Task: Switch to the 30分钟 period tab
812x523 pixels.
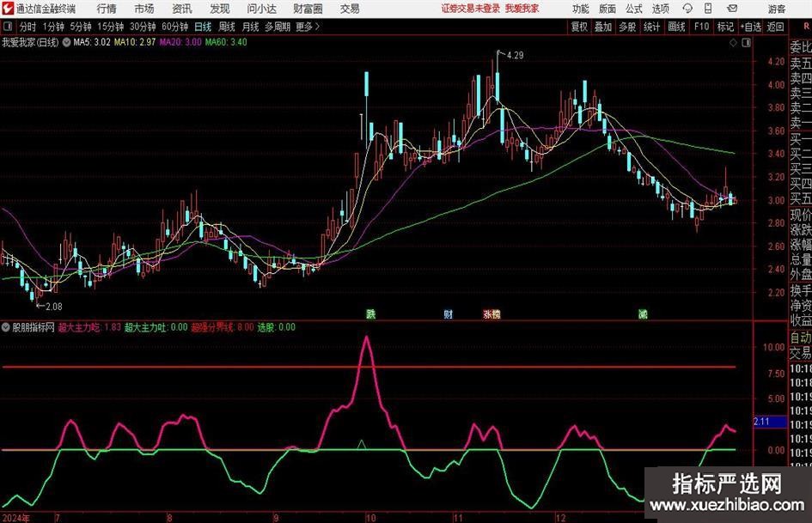Action: click(143, 27)
